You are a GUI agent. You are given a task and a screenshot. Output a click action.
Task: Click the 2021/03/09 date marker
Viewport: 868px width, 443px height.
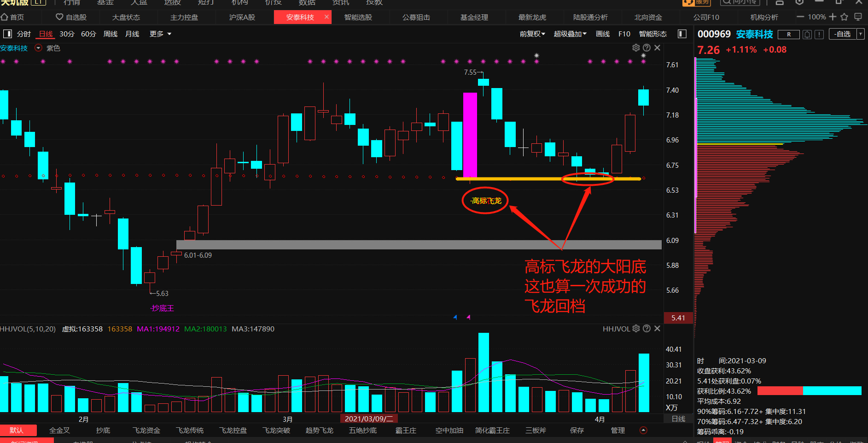click(369, 419)
